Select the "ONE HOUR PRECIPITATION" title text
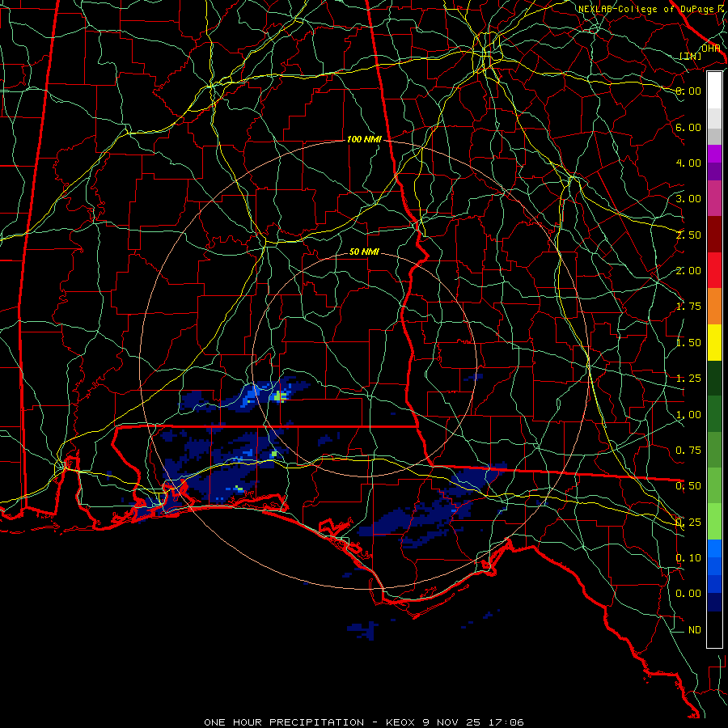Screen dimensions: 728x728 284,722
